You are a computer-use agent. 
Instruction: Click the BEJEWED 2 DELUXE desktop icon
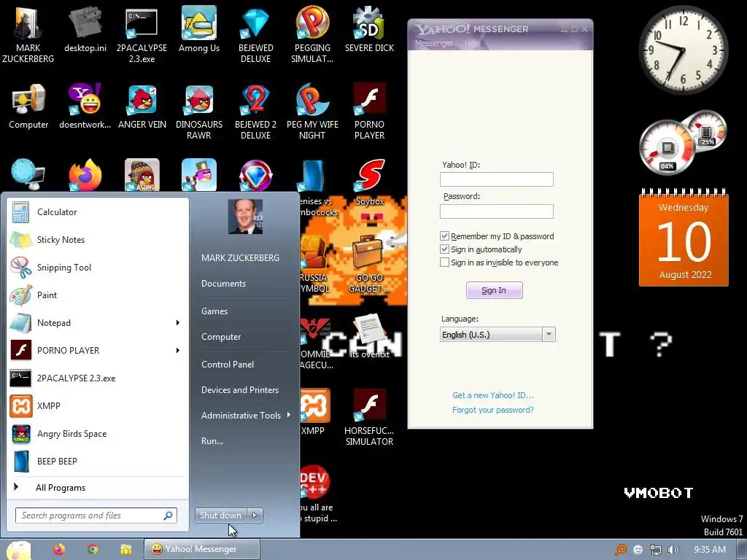click(256, 111)
